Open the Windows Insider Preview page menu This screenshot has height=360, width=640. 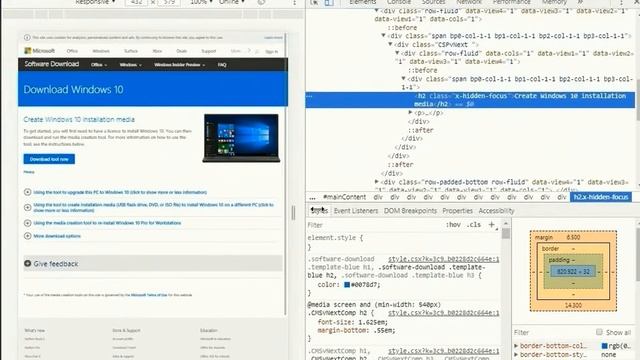click(180, 65)
